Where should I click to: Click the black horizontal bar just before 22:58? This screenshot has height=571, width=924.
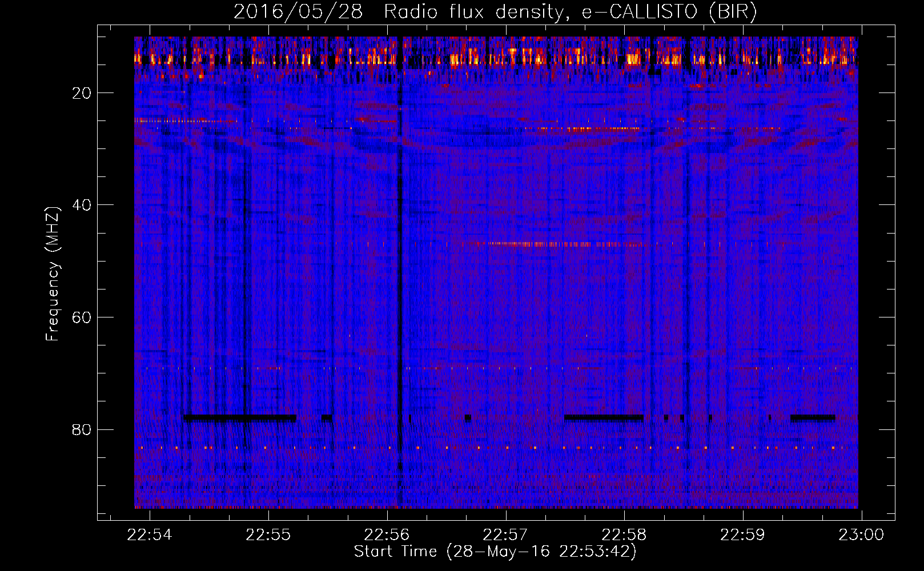604,418
